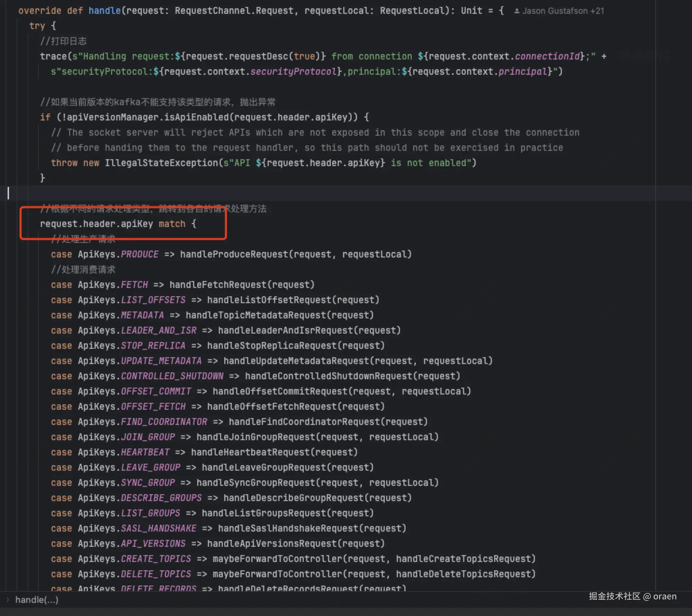Screen dimensions: 692x616
Task: Click the author icon beside Jason Gustafson
Action: 517,11
